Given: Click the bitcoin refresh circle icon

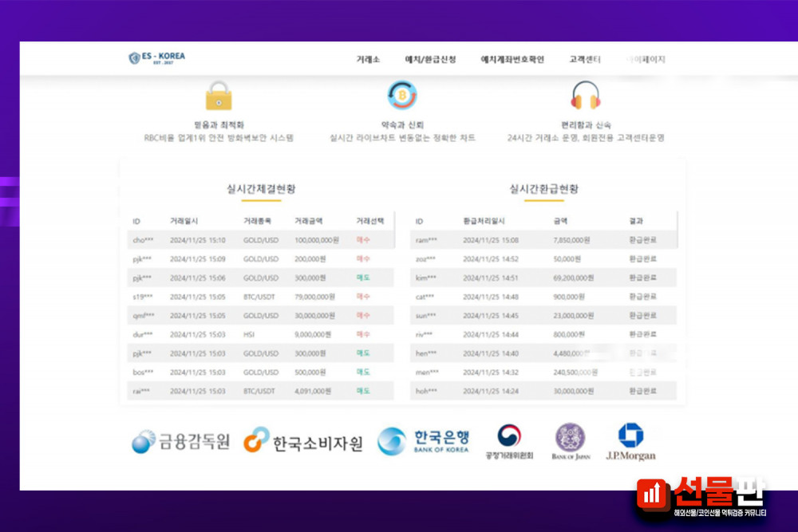Looking at the screenshot, I should [x=402, y=96].
